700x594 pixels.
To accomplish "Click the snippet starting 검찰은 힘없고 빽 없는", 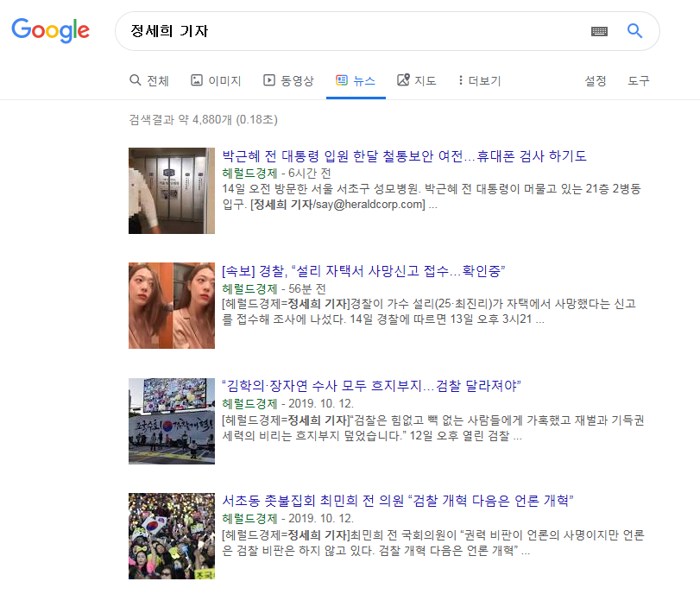I will 433,427.
